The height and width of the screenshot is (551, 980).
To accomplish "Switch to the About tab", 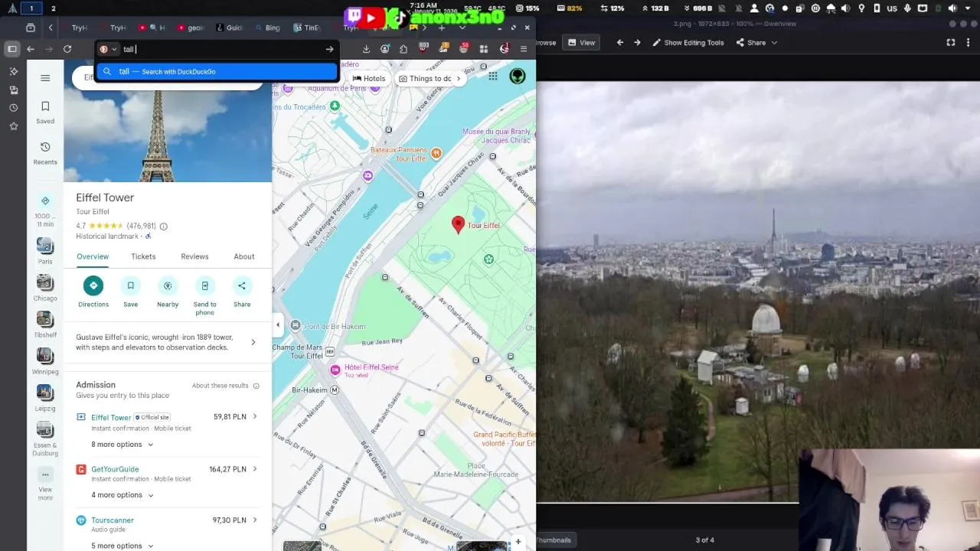I will click(x=244, y=256).
